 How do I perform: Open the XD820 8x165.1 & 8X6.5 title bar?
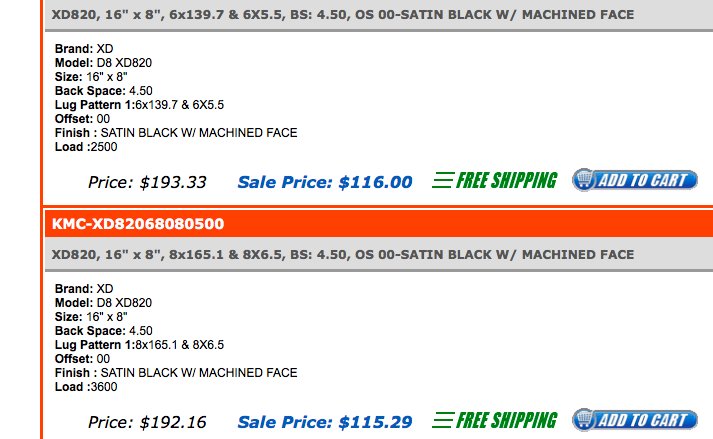tap(379, 254)
